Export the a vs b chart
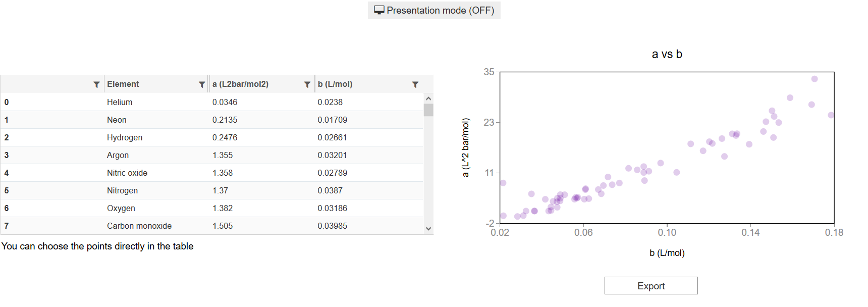 651,286
